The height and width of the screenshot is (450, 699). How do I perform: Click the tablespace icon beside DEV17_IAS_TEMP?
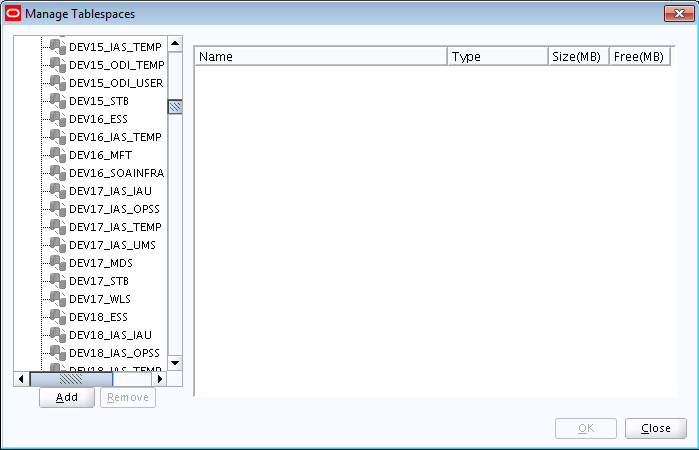[x=58, y=227]
